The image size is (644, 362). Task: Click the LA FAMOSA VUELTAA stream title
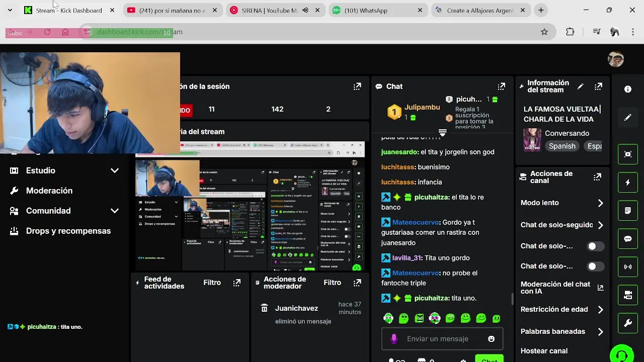click(562, 114)
